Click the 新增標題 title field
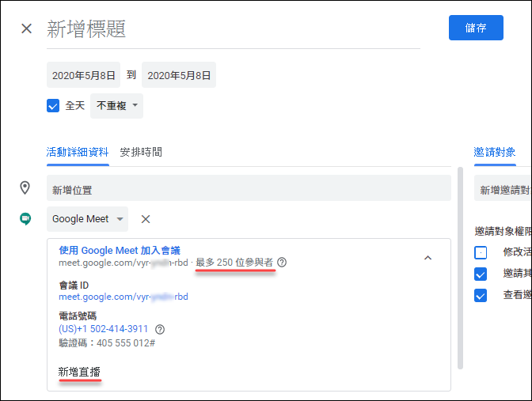Screen dimensions: 532x401 [234, 29]
